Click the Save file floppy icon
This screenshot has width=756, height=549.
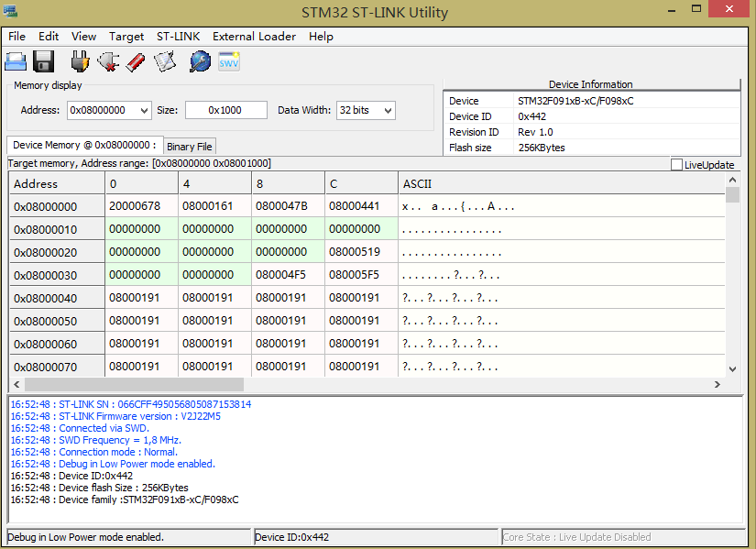(x=44, y=61)
